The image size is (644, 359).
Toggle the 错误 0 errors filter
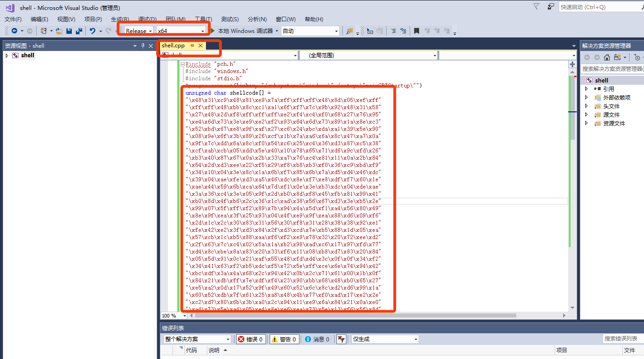(x=251, y=339)
